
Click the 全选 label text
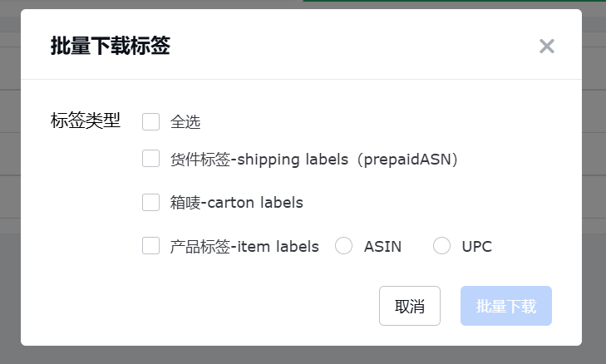[x=185, y=122]
